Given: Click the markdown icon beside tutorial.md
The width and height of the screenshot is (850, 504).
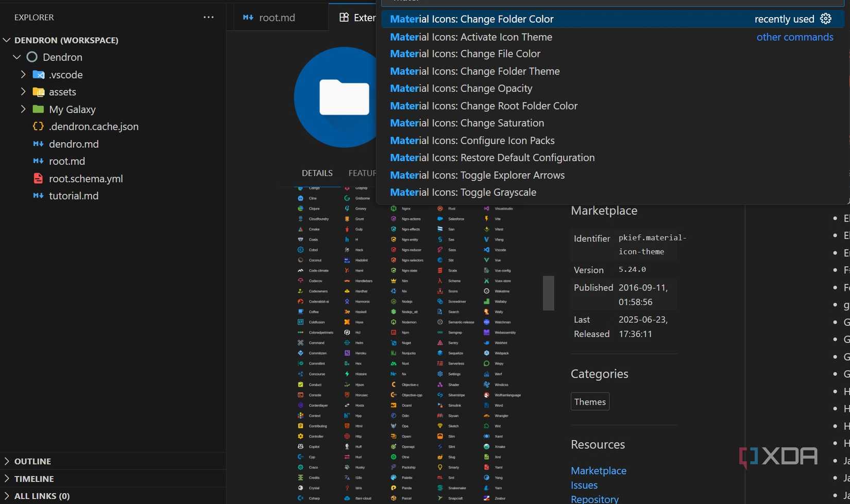Looking at the screenshot, I should [x=38, y=196].
